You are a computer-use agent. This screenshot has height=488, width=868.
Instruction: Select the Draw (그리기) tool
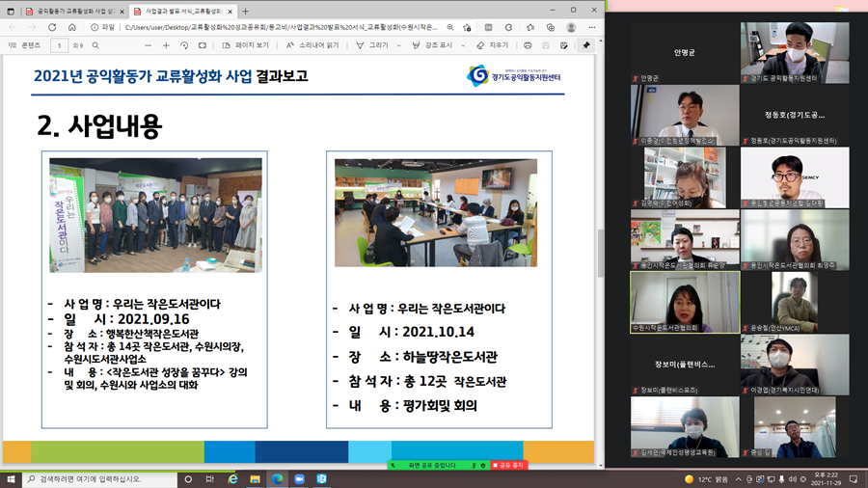tap(372, 45)
